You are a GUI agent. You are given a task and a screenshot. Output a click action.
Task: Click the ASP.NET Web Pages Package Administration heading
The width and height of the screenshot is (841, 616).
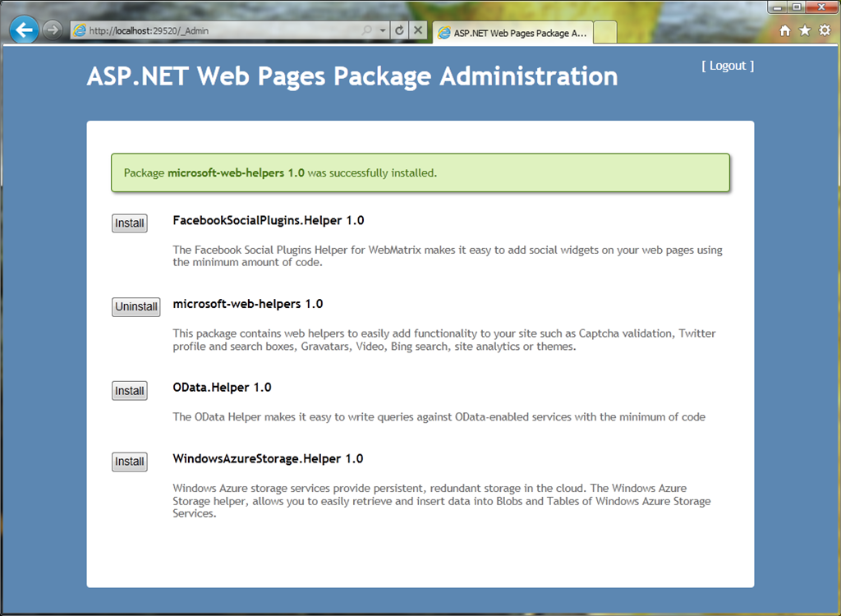(x=352, y=76)
